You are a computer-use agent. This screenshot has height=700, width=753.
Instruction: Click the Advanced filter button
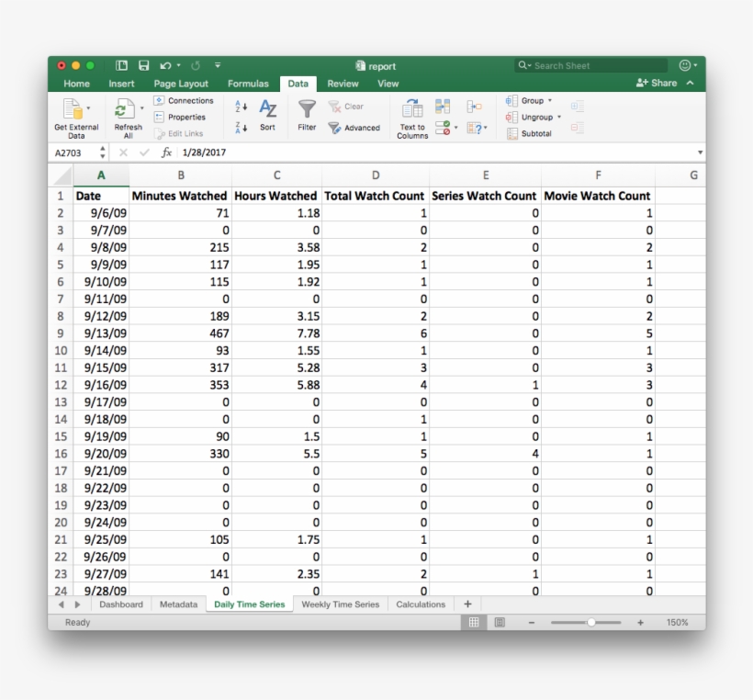click(x=354, y=128)
